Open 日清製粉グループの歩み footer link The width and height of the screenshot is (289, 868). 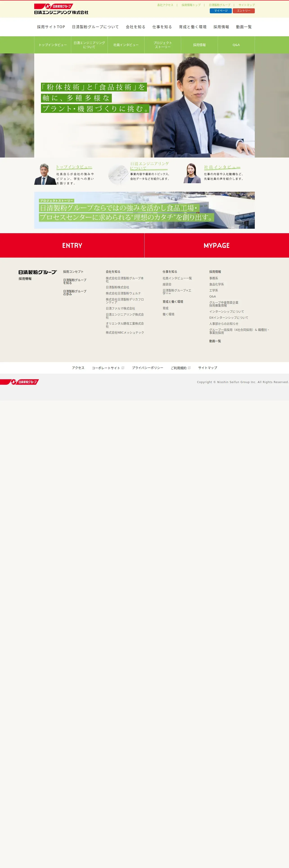(x=75, y=292)
